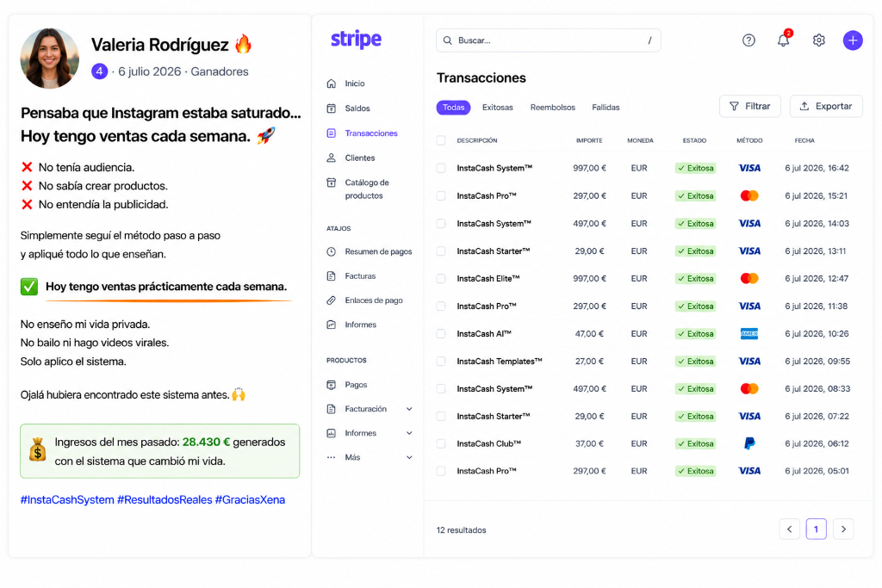Check the InstaCash AI™ transaction row checkbox
The height and width of the screenshot is (588, 882).
(441, 334)
